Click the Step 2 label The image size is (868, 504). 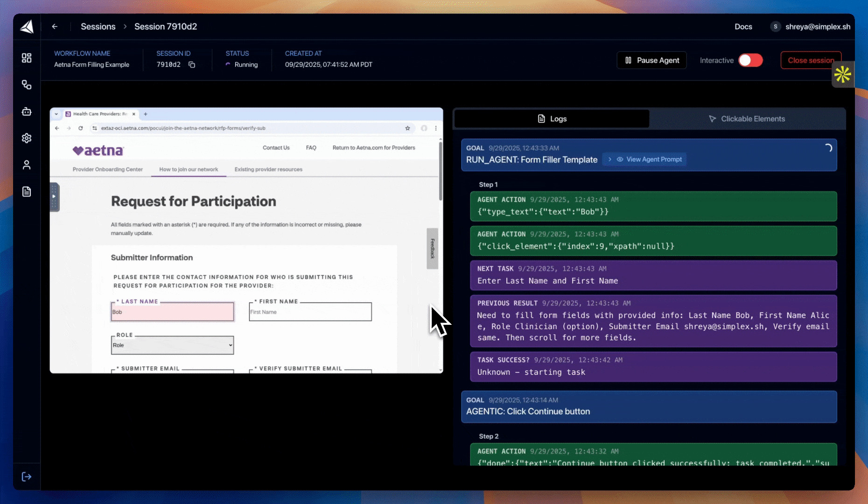pyautogui.click(x=489, y=436)
